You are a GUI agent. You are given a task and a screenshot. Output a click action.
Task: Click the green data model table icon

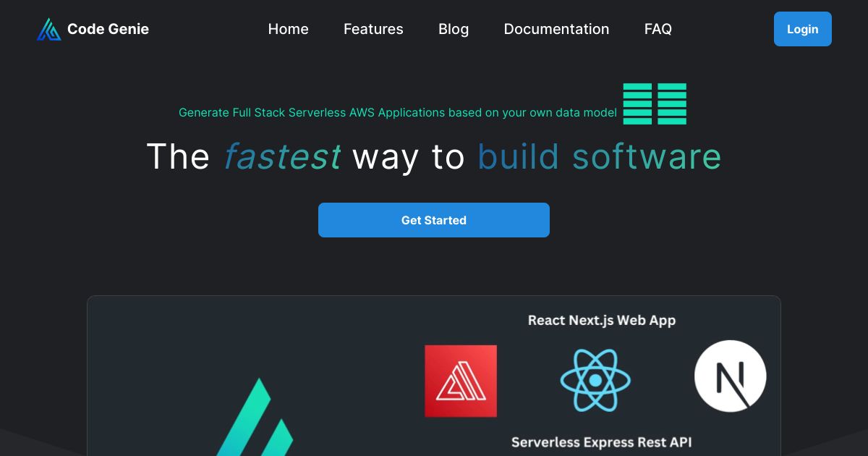tap(655, 104)
